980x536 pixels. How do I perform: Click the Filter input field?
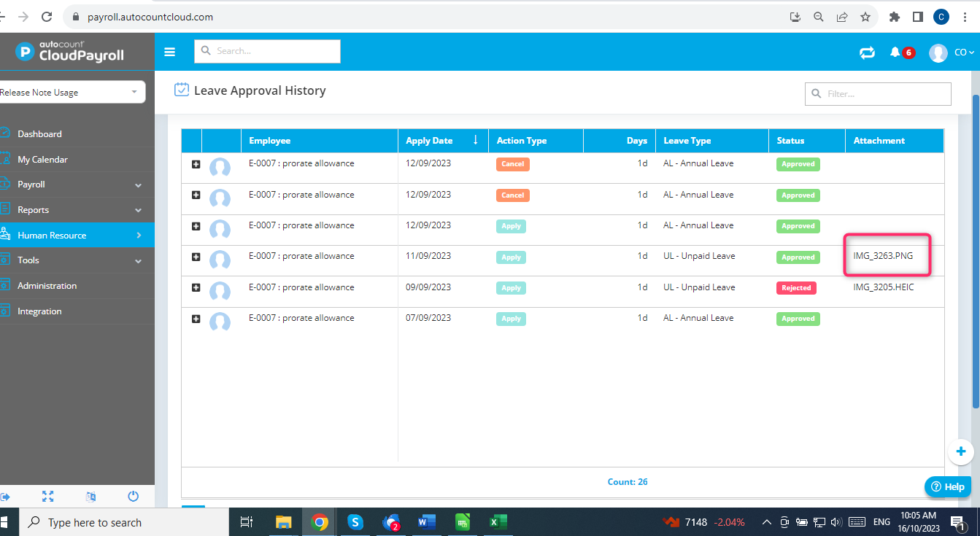pyautogui.click(x=879, y=94)
